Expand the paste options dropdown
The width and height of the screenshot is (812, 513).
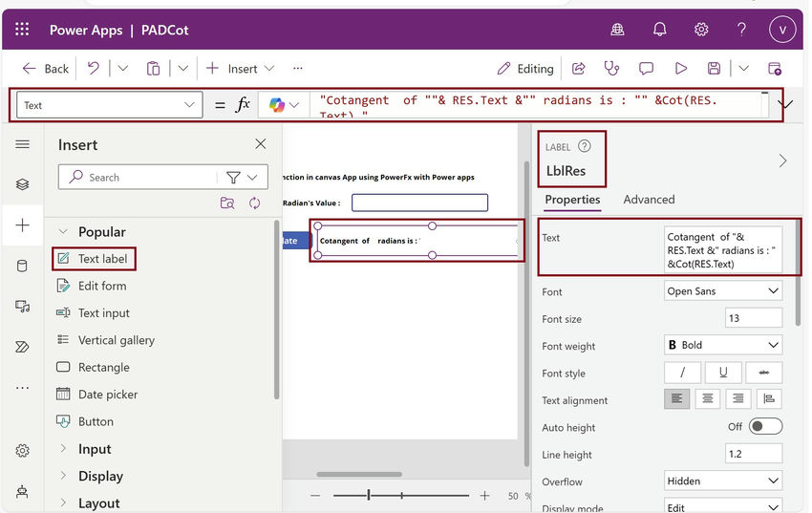coord(182,69)
